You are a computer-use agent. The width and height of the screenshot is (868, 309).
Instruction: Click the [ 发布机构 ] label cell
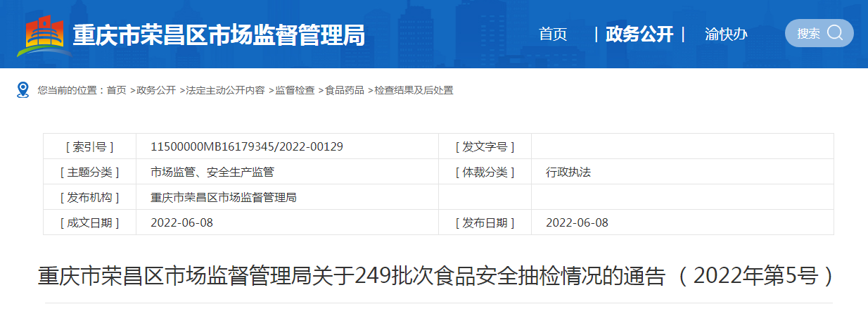(x=90, y=197)
